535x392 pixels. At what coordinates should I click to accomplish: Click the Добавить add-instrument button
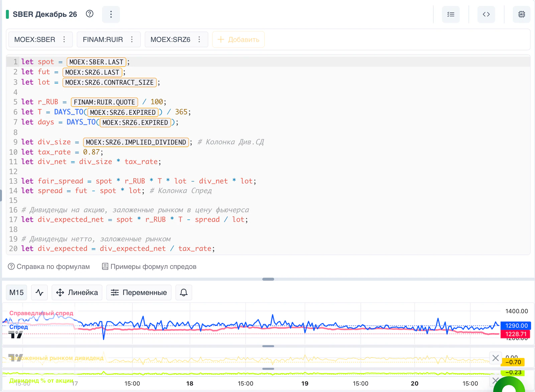pyautogui.click(x=238, y=39)
